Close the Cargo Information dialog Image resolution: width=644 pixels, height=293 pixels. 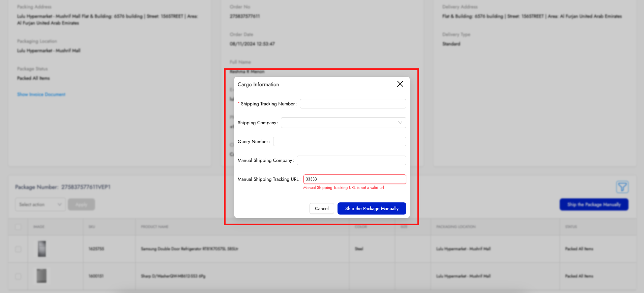pyautogui.click(x=400, y=84)
